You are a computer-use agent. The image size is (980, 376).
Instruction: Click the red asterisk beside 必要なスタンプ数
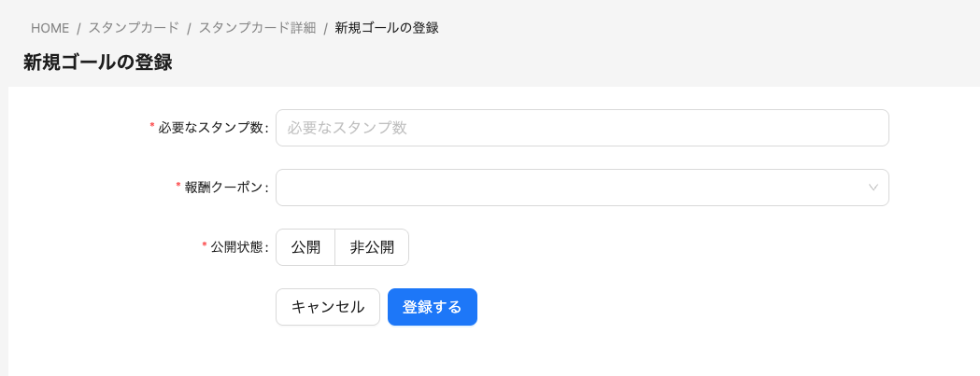point(152,127)
